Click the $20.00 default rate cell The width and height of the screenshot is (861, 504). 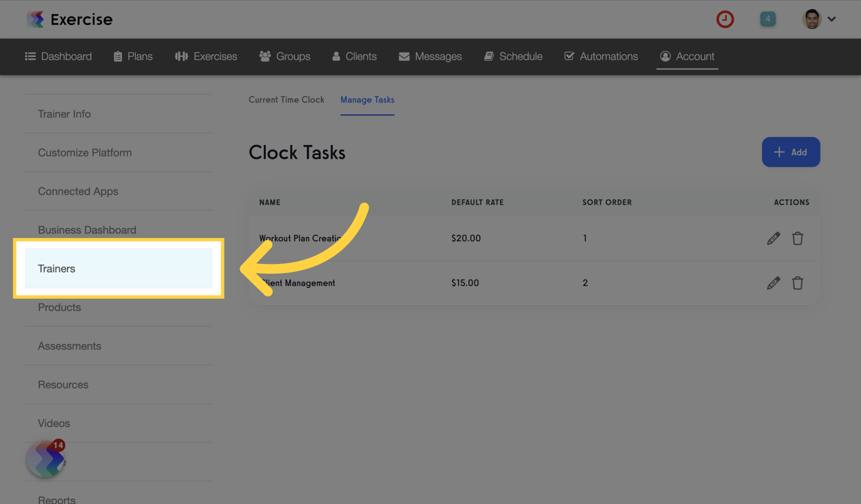pyautogui.click(x=466, y=238)
